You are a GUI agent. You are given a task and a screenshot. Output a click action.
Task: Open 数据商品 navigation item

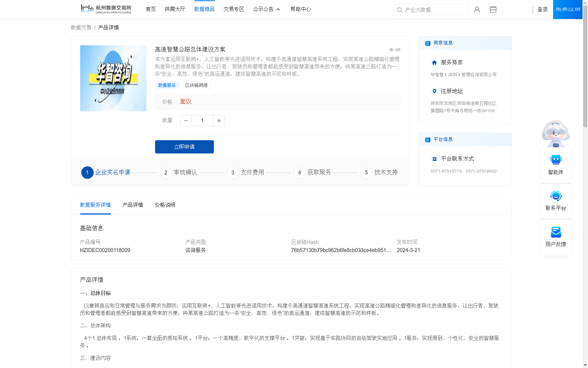point(204,9)
